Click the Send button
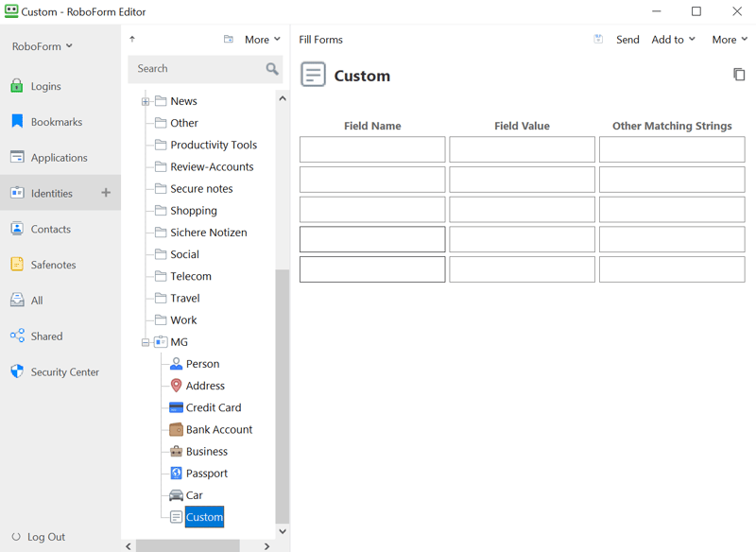The width and height of the screenshot is (756, 552). (x=627, y=40)
